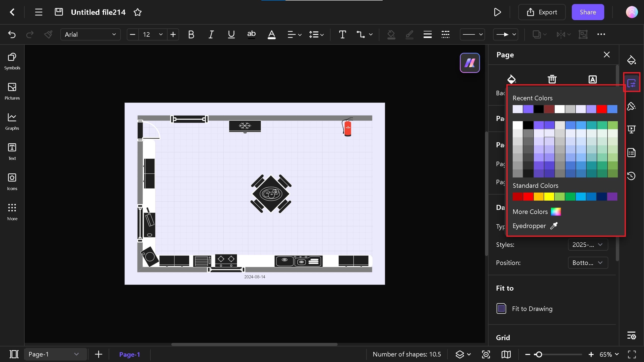
Task: Open the Styles date format dropdown
Action: 588,245
